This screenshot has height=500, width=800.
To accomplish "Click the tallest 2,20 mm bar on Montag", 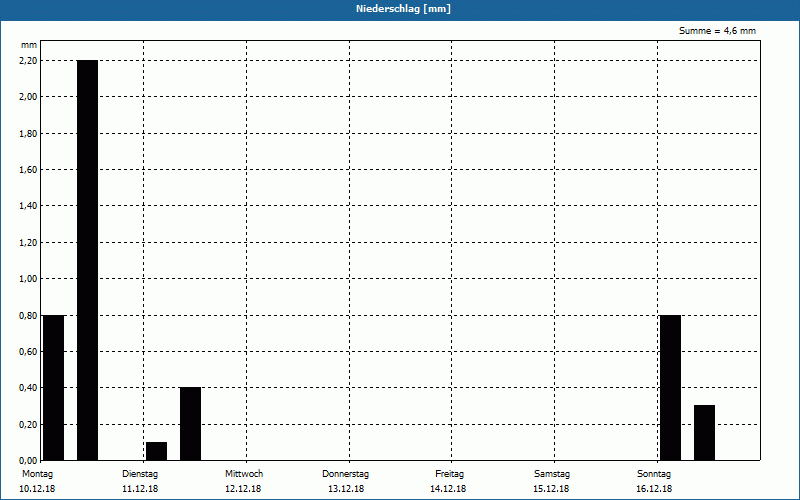I will [x=87, y=260].
